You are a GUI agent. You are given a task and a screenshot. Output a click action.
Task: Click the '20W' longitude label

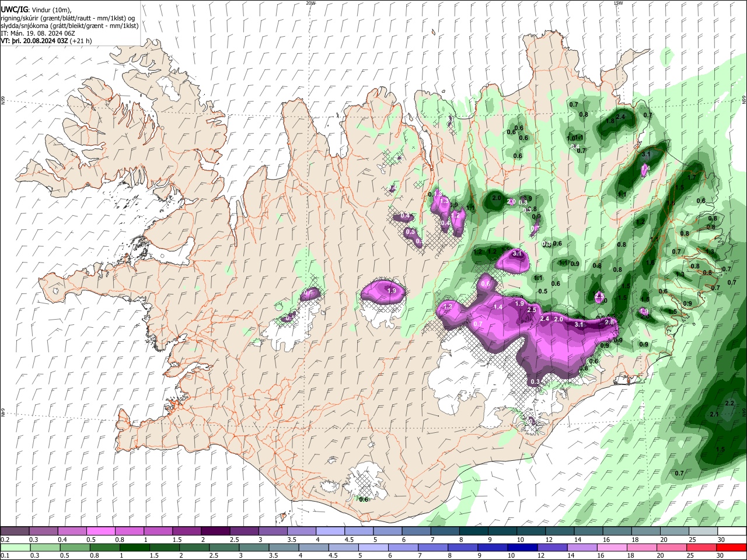coord(310,3)
